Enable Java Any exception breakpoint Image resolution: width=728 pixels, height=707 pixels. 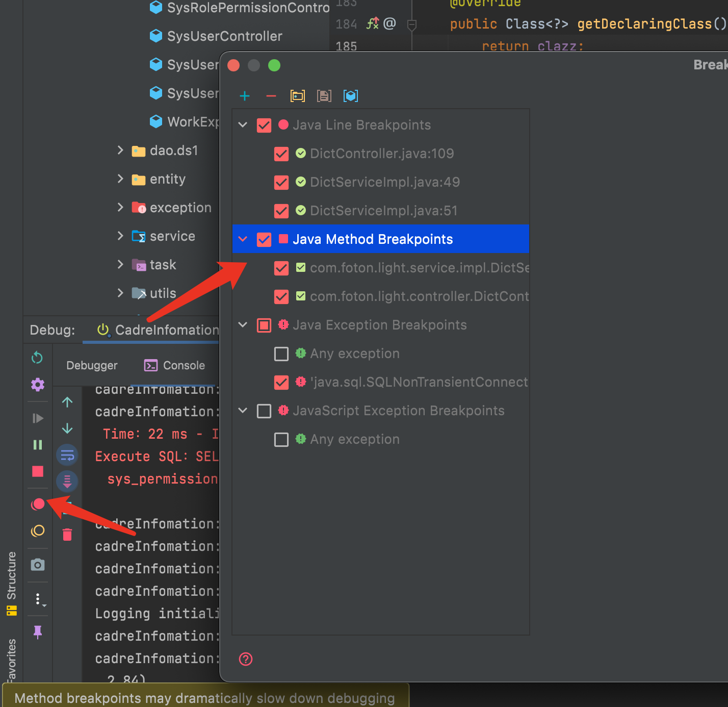click(x=281, y=353)
